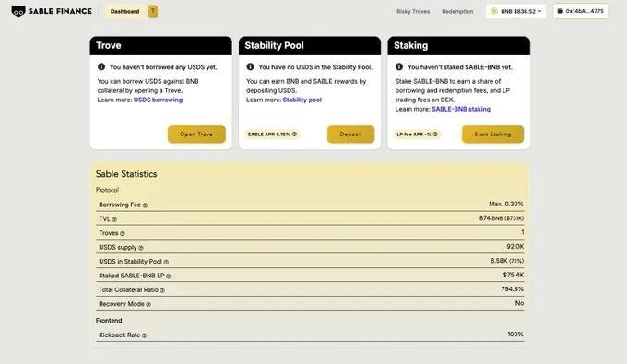Click the Trove card header
Viewport: 627px width, 364px height.
[160, 45]
